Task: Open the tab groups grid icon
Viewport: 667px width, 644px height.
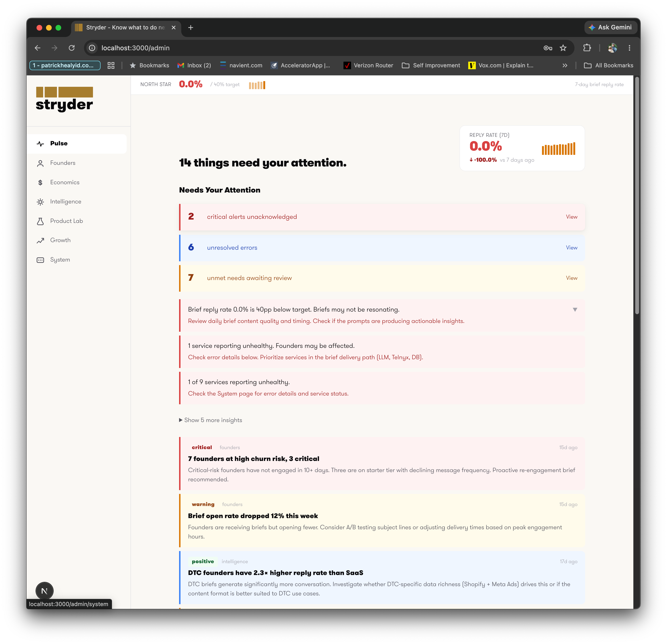Action: click(111, 66)
